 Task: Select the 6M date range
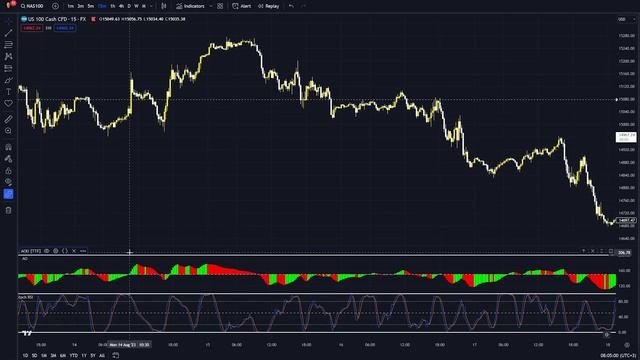(62, 356)
